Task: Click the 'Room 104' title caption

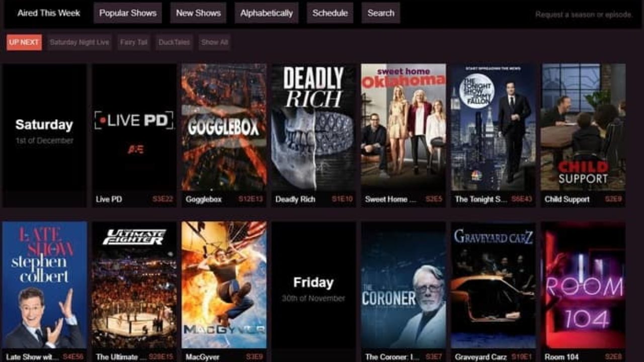Action: coord(561,357)
